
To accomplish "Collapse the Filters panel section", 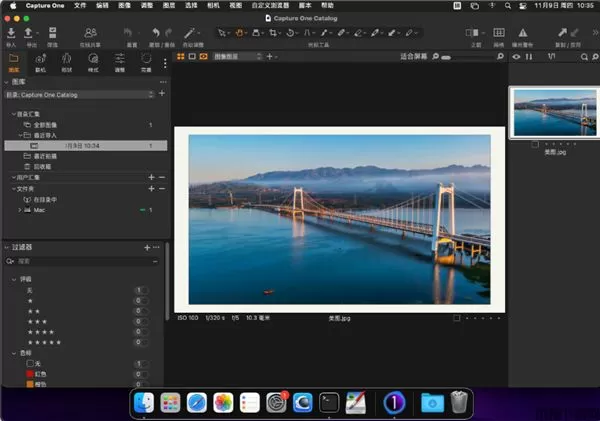I will click(x=7, y=246).
